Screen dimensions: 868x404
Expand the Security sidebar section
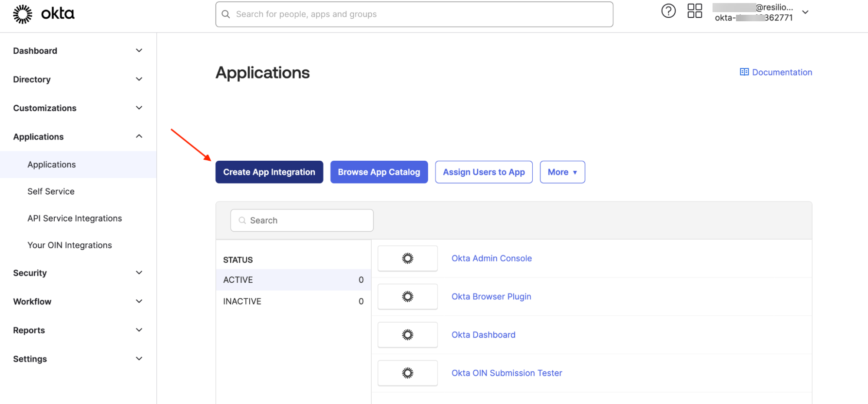(139, 273)
